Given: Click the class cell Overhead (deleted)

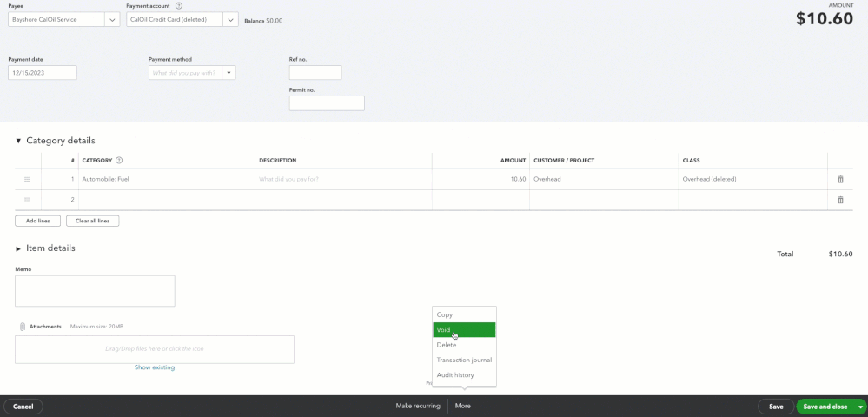Looking at the screenshot, I should tap(752, 180).
